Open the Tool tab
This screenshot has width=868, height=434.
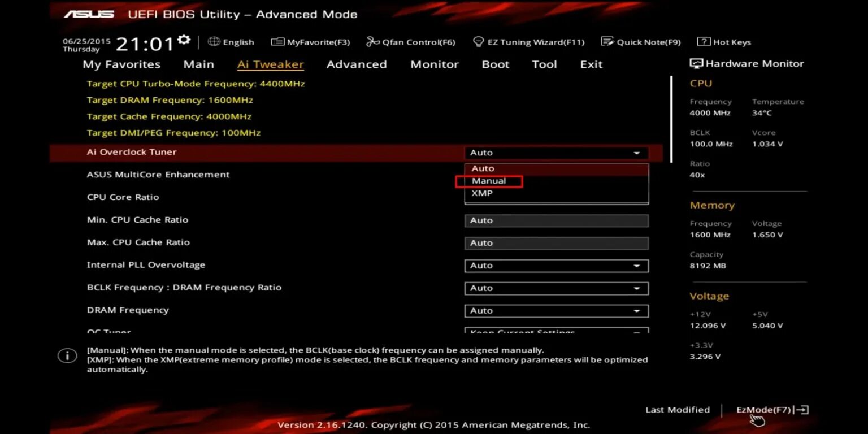coord(544,64)
